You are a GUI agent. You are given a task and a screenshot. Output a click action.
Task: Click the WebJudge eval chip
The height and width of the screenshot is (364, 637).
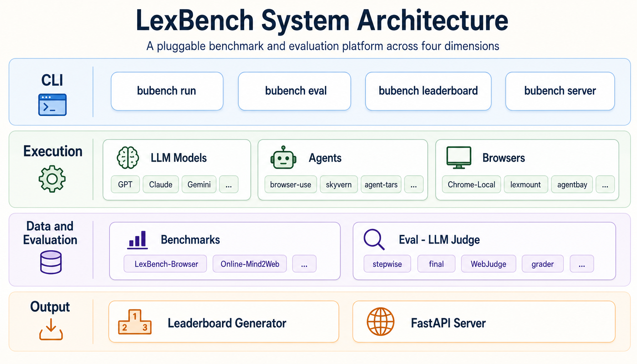[488, 264]
